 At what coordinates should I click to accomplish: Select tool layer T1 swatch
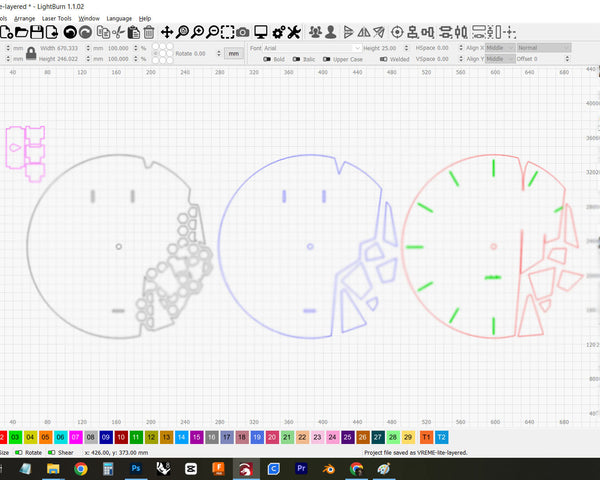(x=426, y=437)
